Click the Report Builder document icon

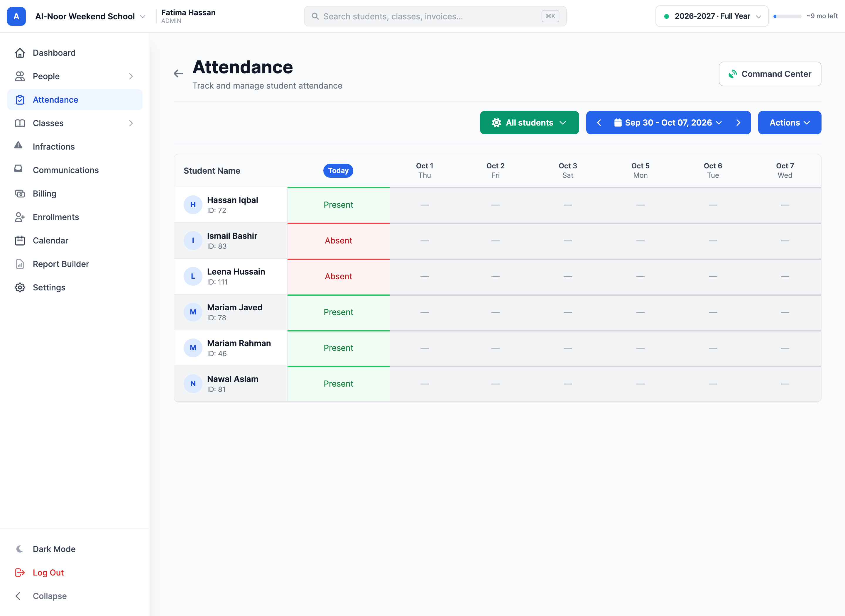pos(20,264)
